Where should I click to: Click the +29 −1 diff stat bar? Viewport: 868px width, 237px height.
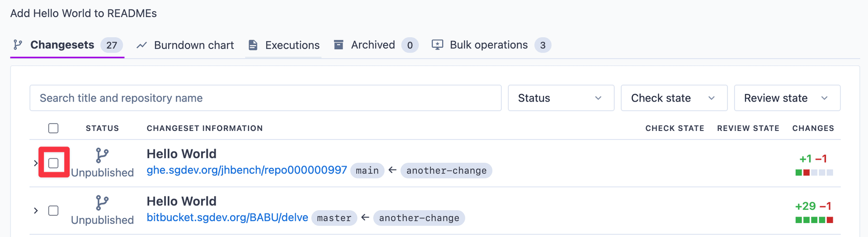pyautogui.click(x=814, y=220)
